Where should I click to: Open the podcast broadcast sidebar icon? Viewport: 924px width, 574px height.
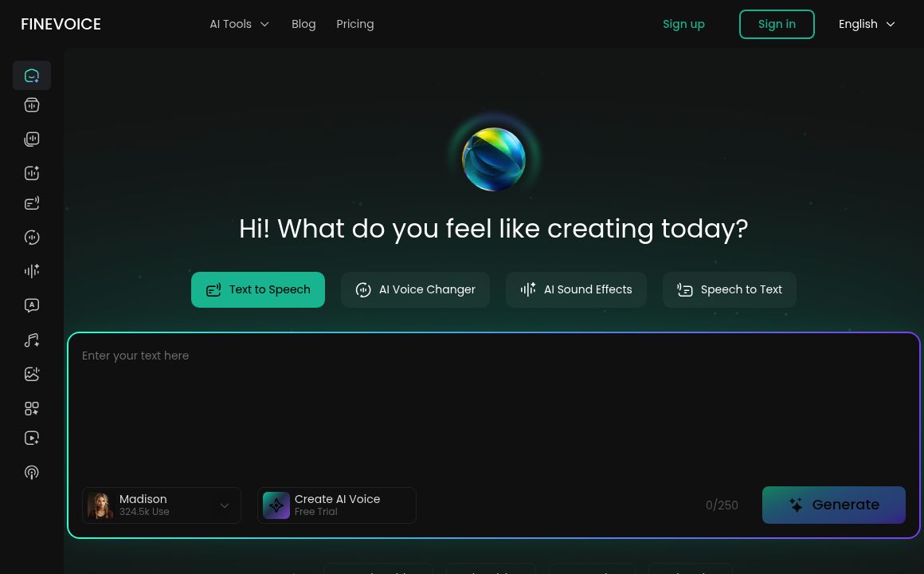coord(32,473)
